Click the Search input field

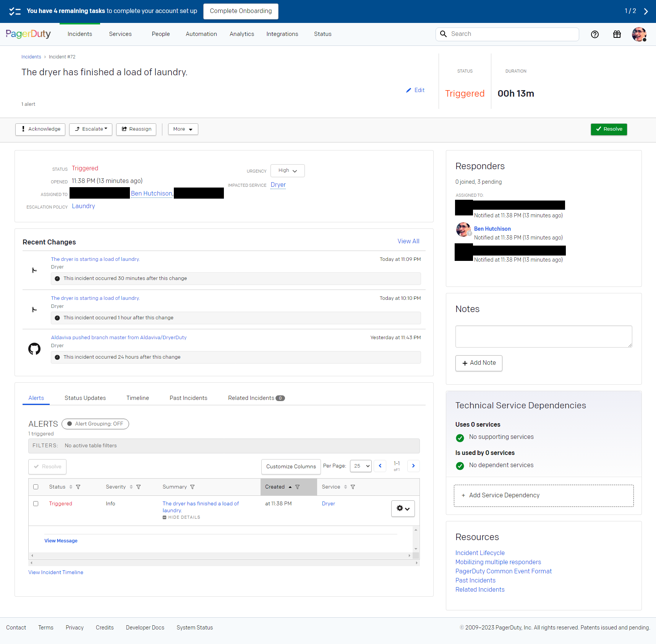(x=507, y=34)
